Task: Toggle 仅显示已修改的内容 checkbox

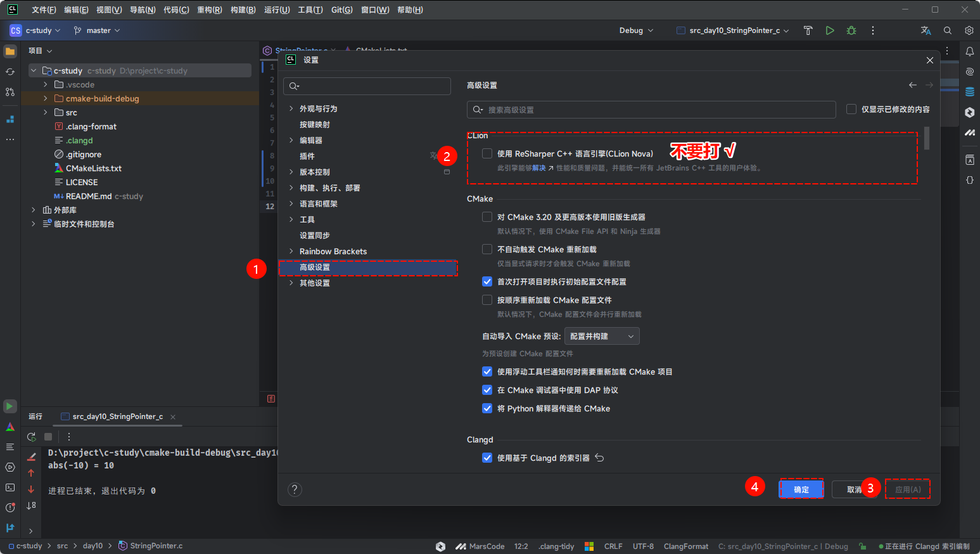Action: tap(851, 108)
